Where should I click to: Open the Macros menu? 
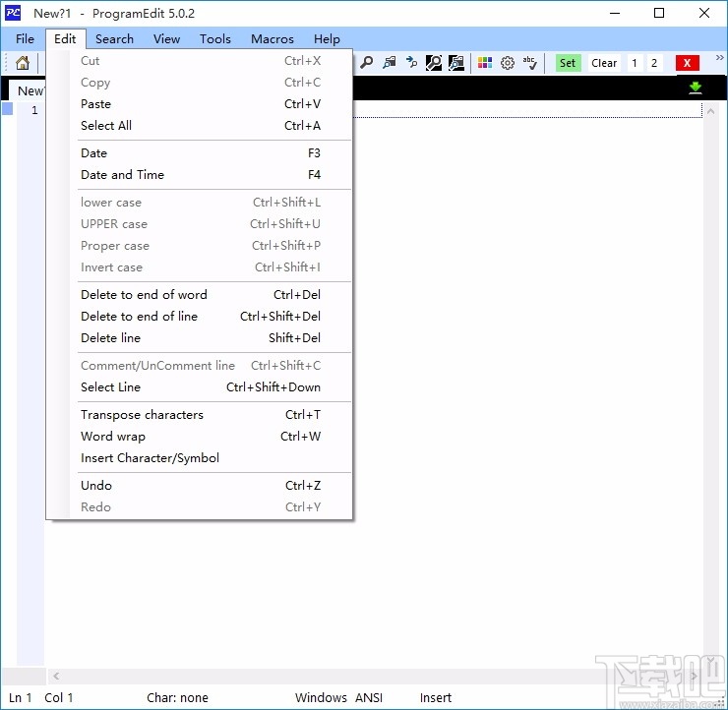(273, 39)
